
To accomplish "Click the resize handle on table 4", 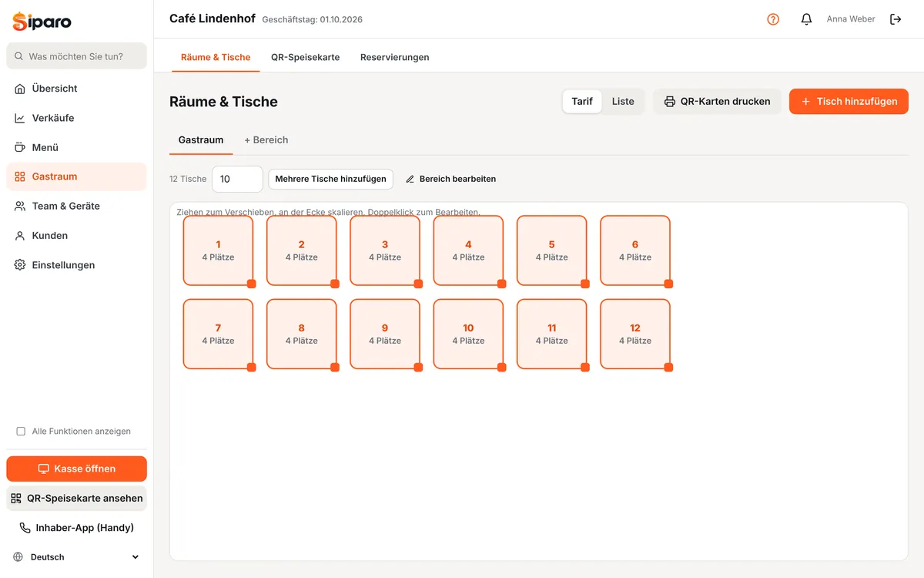I will (x=502, y=284).
